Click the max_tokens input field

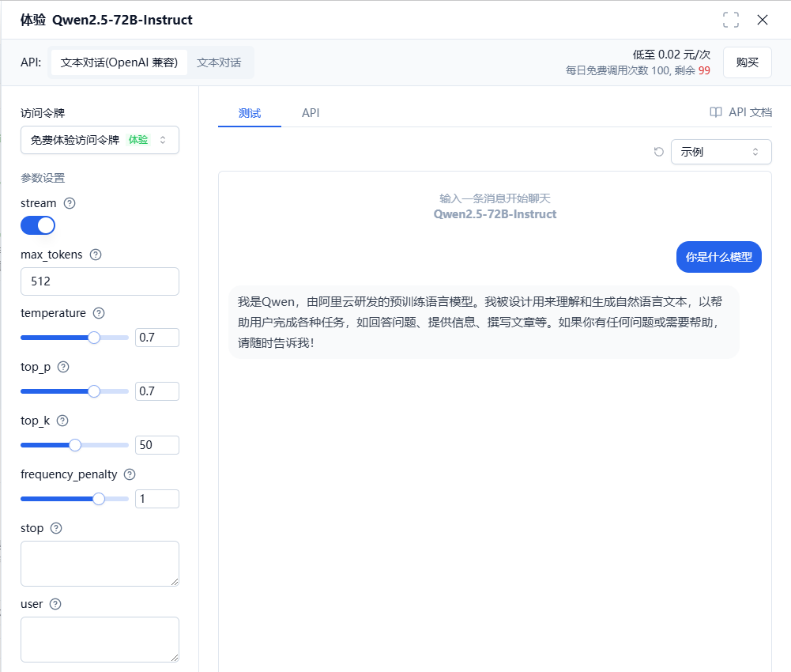[100, 281]
